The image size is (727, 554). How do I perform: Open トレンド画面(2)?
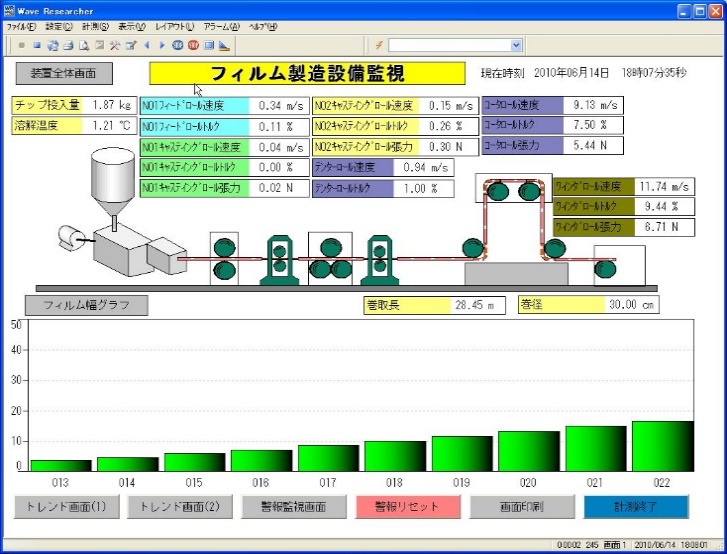[x=180, y=506]
